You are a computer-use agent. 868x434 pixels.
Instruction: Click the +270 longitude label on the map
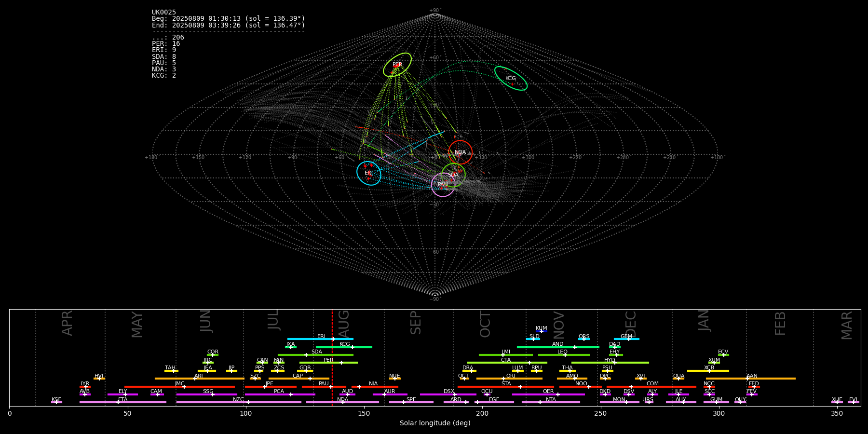pos(575,157)
